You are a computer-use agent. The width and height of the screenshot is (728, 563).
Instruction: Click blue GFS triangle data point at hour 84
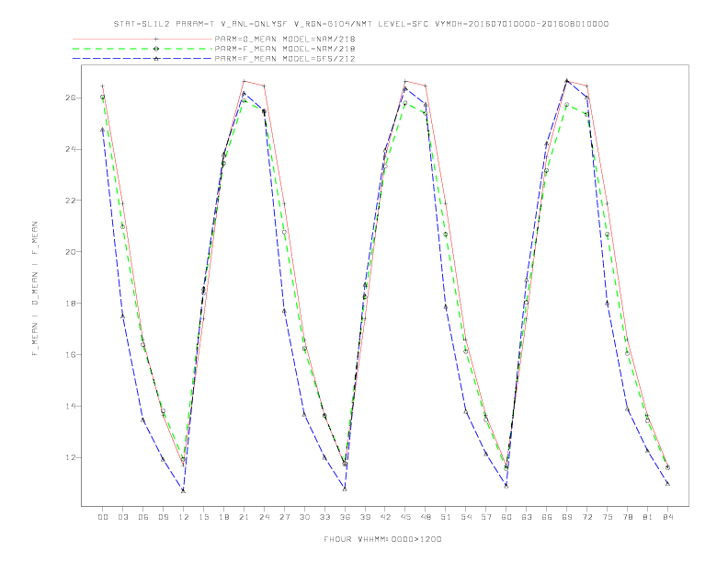tap(667, 484)
